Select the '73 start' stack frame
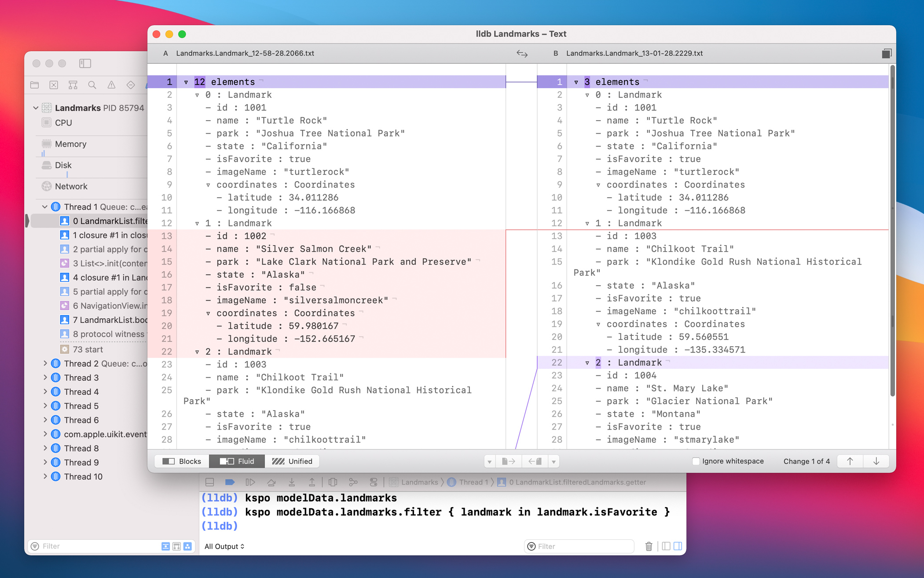The image size is (924, 578). (81, 349)
